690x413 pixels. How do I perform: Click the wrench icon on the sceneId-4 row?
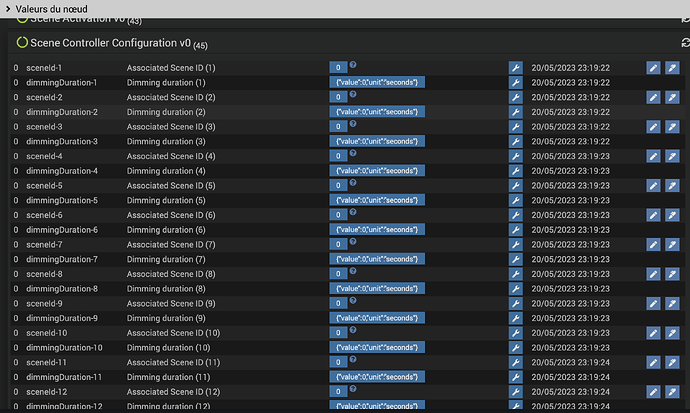point(515,156)
